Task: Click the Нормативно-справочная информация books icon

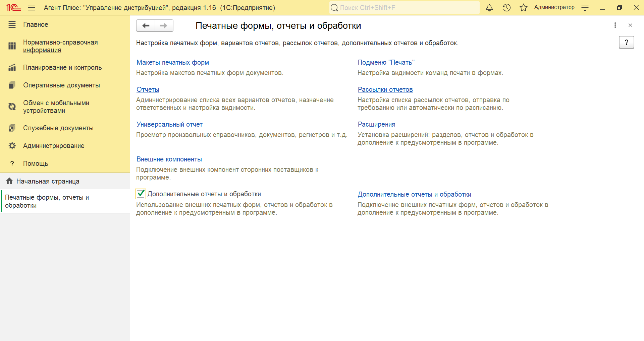Action: coord(12,46)
